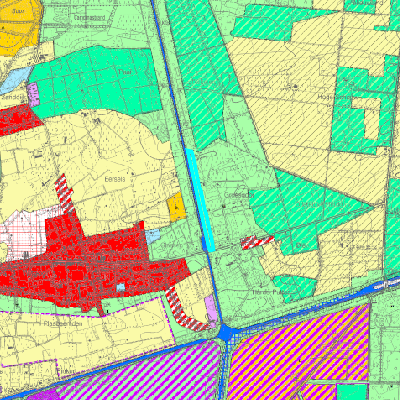Select the small pink parcel beside the bright green Tuur zone
The width and height of the screenshot is (400, 400).
tap(33, 94)
